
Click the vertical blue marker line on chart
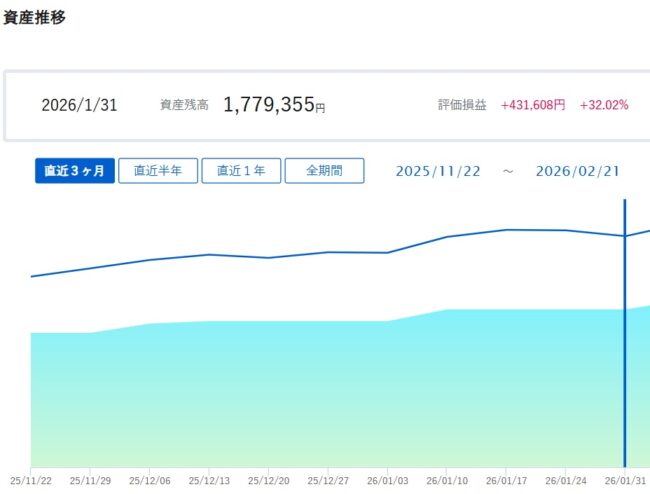[625, 330]
